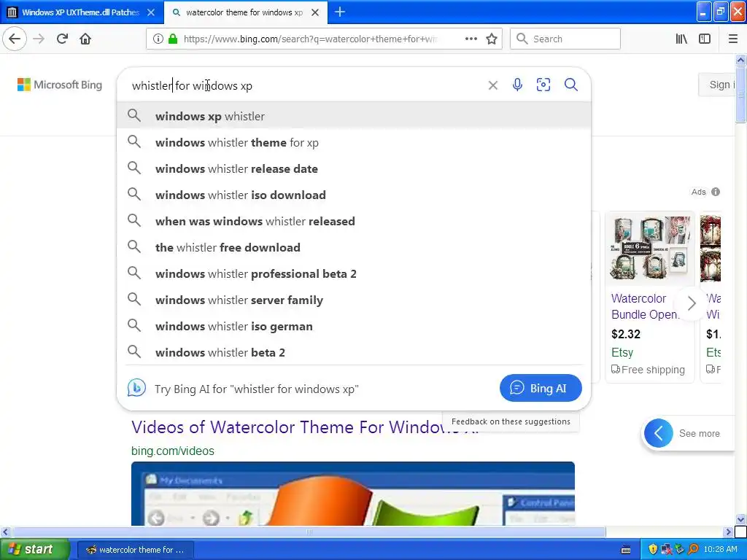Open the Firefox hamburger menu
The height and width of the screenshot is (560, 747).
click(732, 39)
